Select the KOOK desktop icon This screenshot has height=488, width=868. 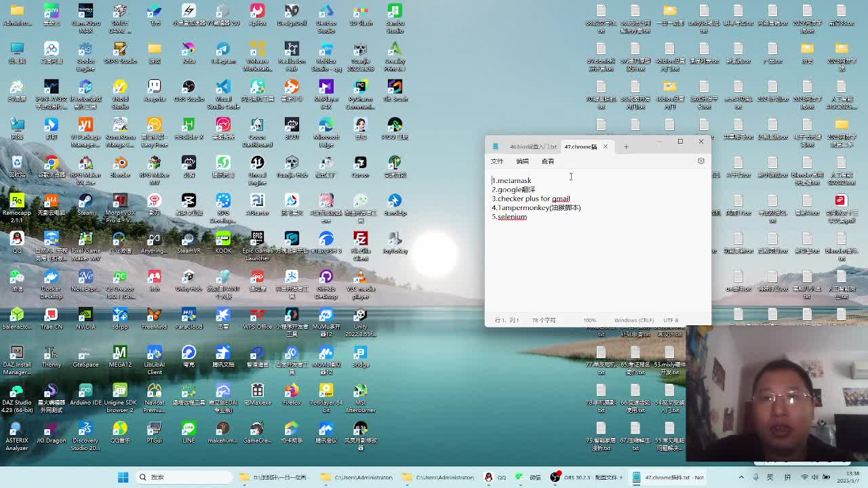[223, 243]
